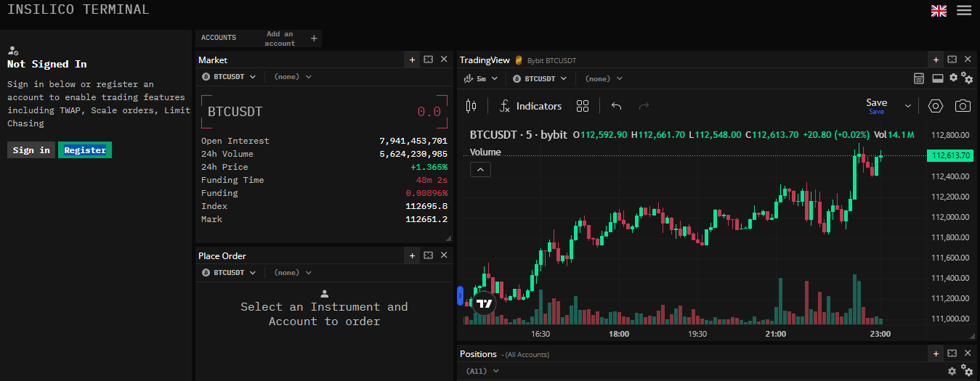Viewport: 980px width, 381px height.
Task: Maximize the TradingView panel
Action: (x=952, y=60)
